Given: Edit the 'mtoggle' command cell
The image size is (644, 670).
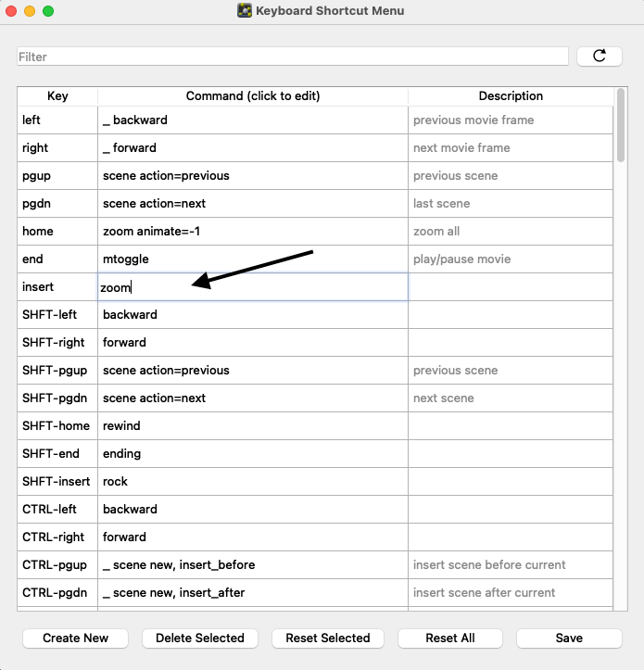Looking at the screenshot, I should (x=253, y=259).
